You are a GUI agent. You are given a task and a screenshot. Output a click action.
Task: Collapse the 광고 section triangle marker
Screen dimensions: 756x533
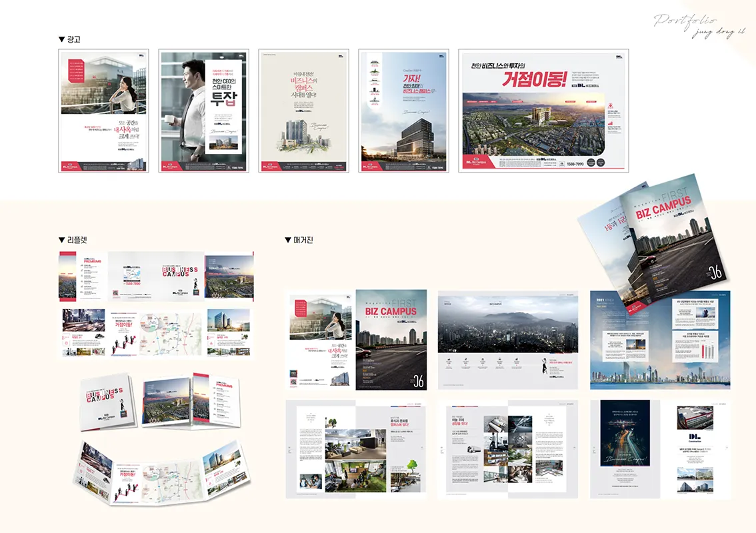tap(62, 40)
